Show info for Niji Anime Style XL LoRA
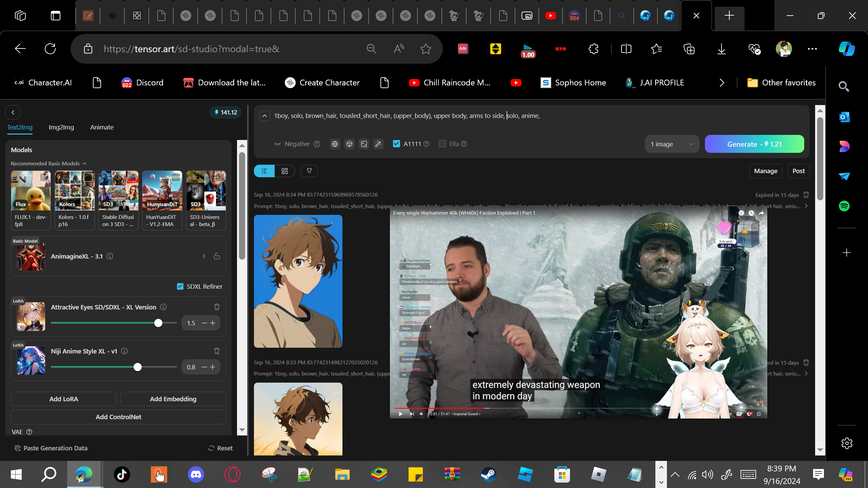Screen dimensions: 868x488 (124, 351)
